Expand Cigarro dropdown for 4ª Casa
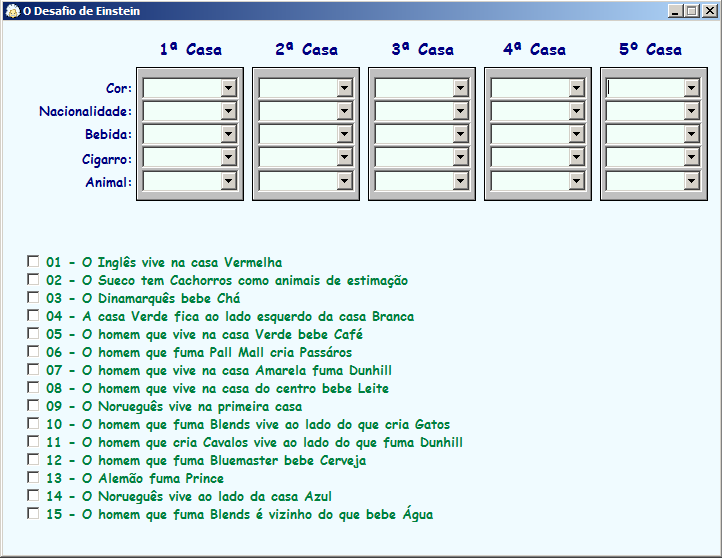 pyautogui.click(x=576, y=158)
